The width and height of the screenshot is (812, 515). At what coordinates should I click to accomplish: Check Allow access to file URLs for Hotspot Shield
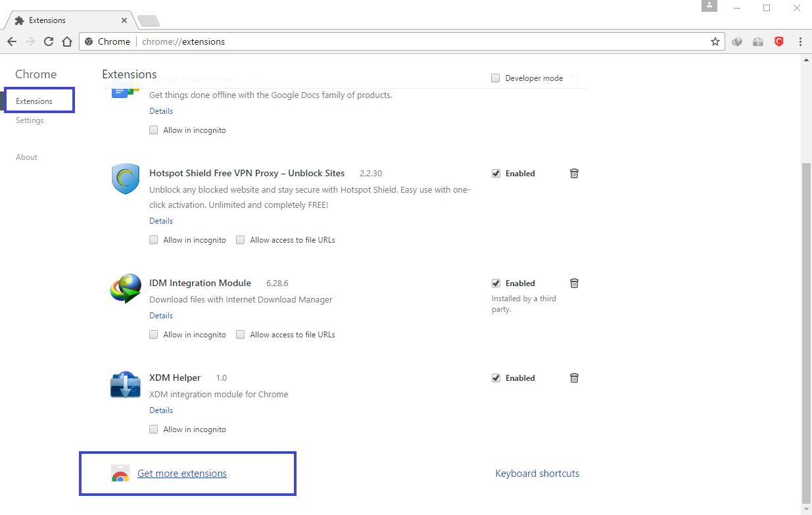click(x=240, y=239)
